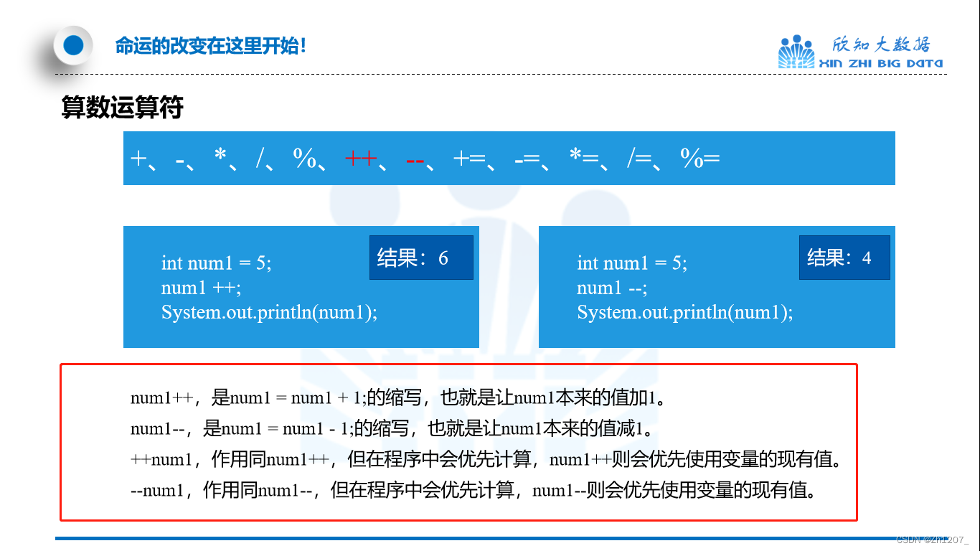Click 'int num1 = 5;' in the right code box

[x=632, y=263]
